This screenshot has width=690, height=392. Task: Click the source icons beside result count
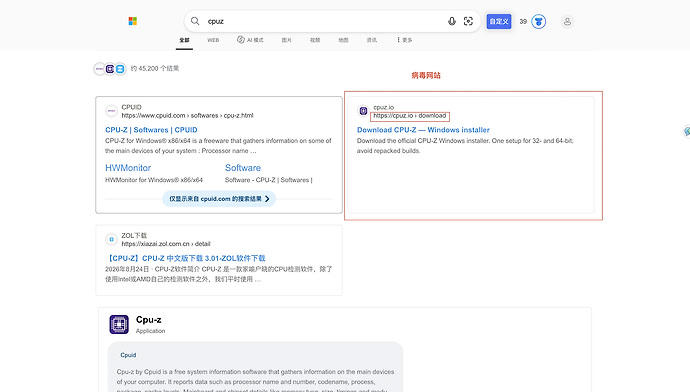[x=110, y=69]
